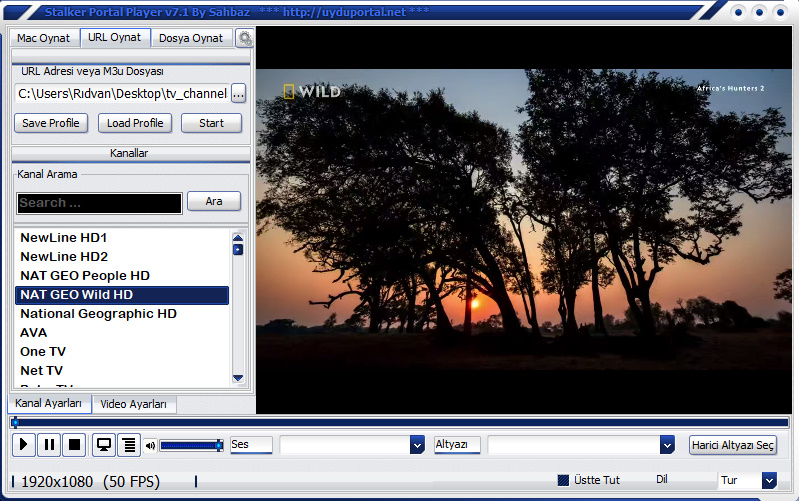The width and height of the screenshot is (799, 501).
Task: Click the channel Search input field
Action: pyautogui.click(x=99, y=203)
